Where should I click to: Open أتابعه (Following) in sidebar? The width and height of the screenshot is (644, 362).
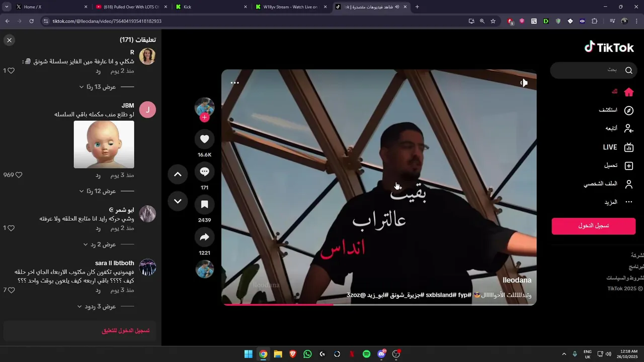pyautogui.click(x=619, y=129)
